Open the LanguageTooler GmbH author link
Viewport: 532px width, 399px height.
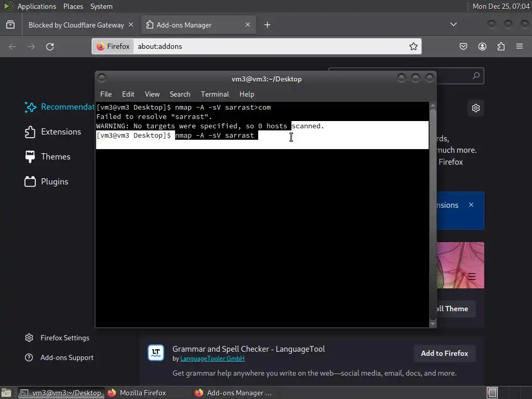click(212, 358)
